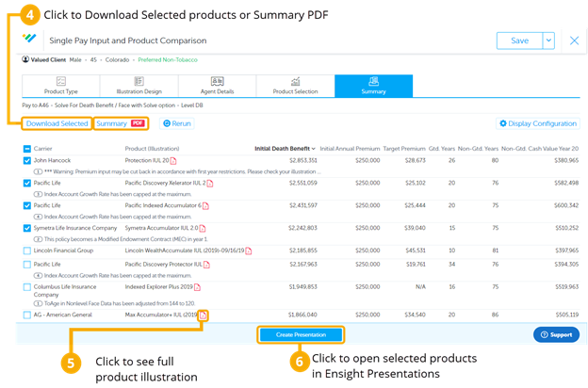Click the Summary PDF button

121,123
